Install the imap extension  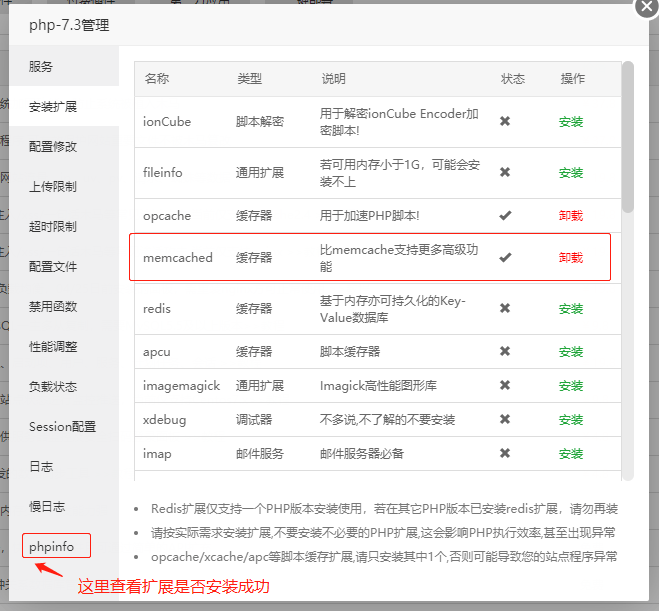click(571, 454)
